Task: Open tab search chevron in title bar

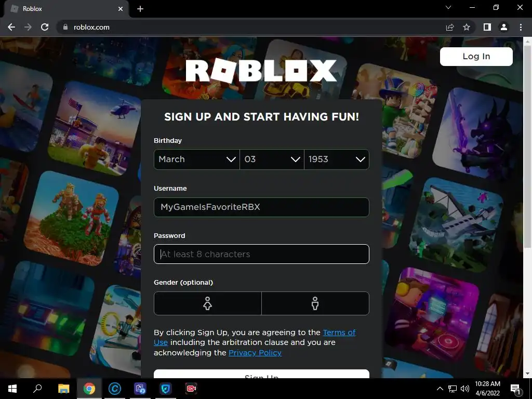Action: click(448, 7)
